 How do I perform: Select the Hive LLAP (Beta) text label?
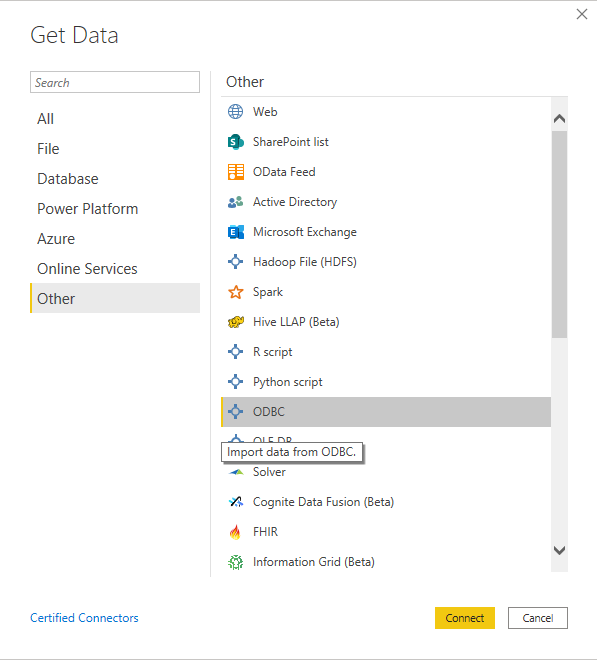pos(296,322)
